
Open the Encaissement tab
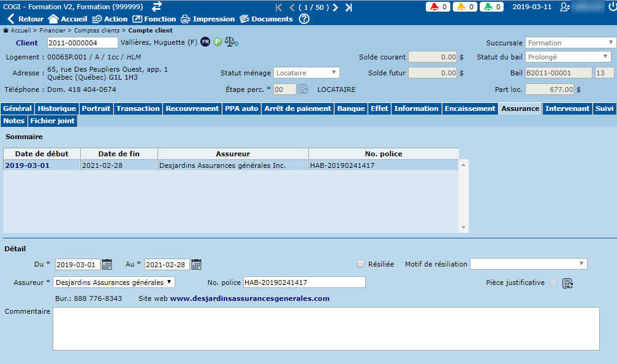click(470, 108)
